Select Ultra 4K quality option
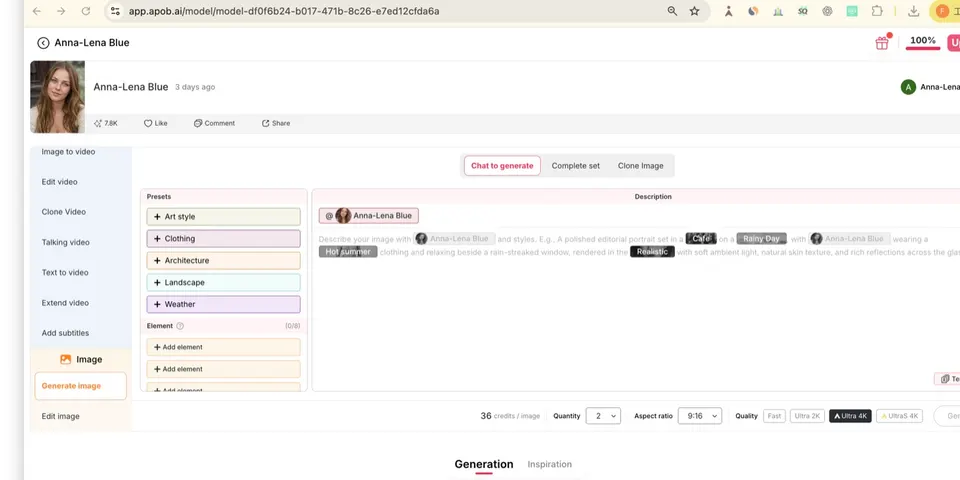 (850, 416)
